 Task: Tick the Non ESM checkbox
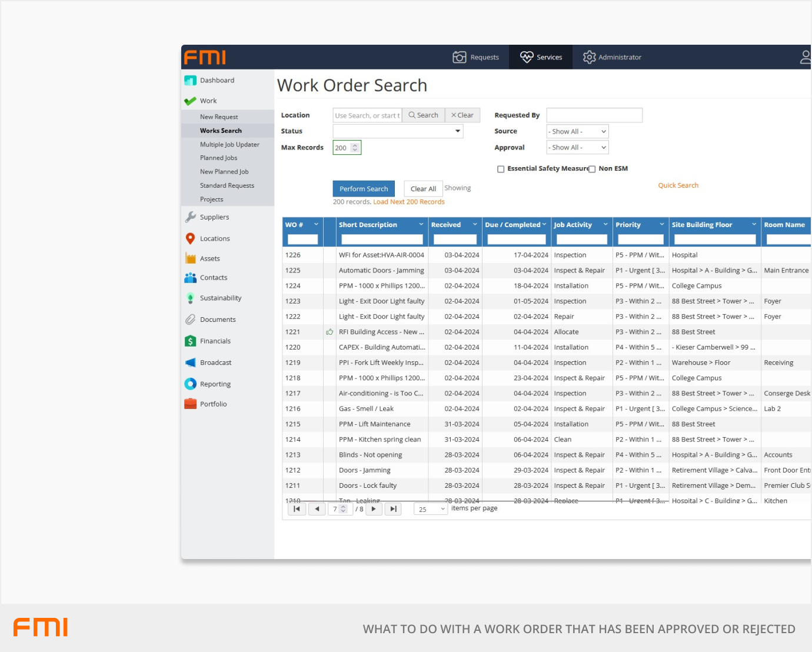(592, 169)
